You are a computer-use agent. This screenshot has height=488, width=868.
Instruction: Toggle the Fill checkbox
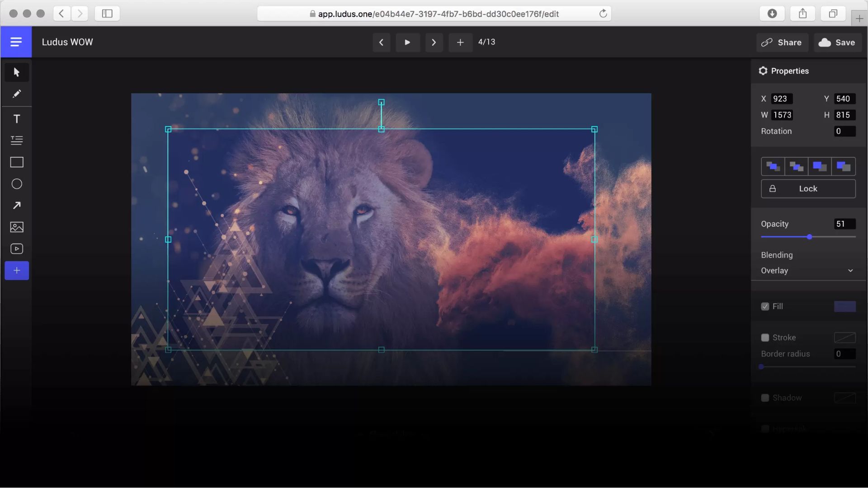[x=765, y=306]
